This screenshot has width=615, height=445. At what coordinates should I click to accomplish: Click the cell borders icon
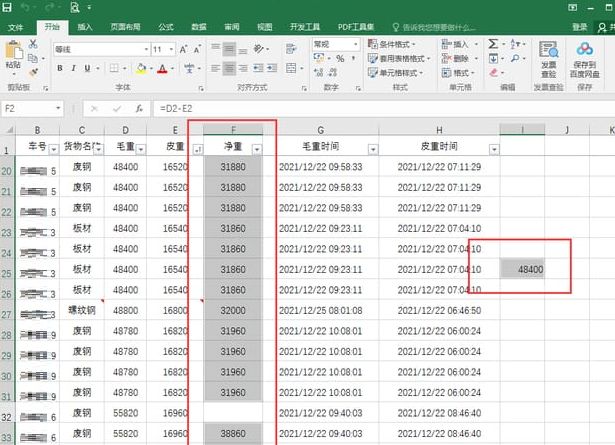coord(114,68)
